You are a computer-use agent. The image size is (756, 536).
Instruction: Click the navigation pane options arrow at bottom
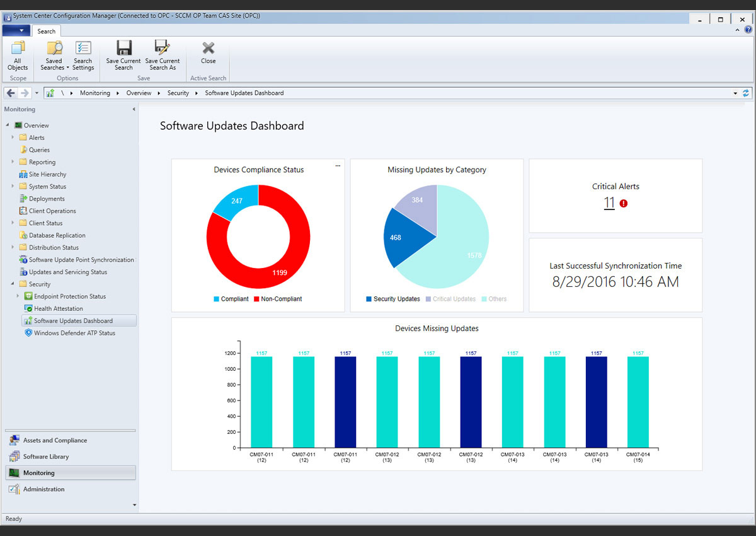pyautogui.click(x=134, y=504)
